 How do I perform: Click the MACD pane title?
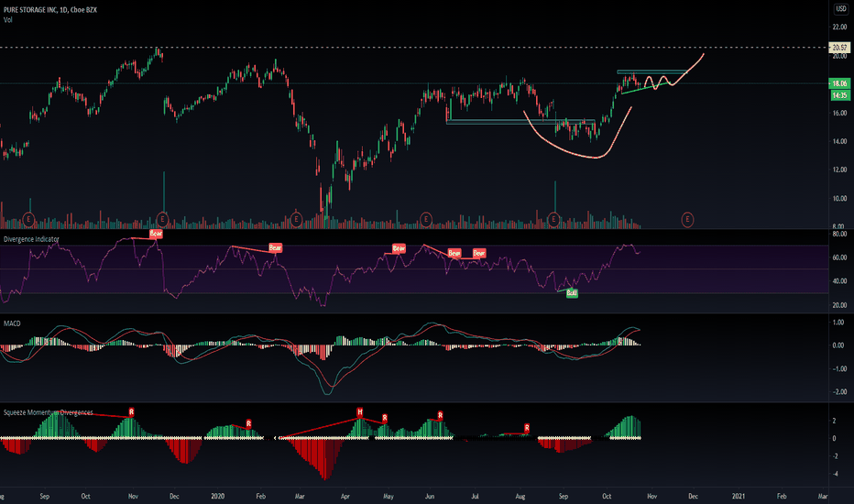pyautogui.click(x=12, y=323)
